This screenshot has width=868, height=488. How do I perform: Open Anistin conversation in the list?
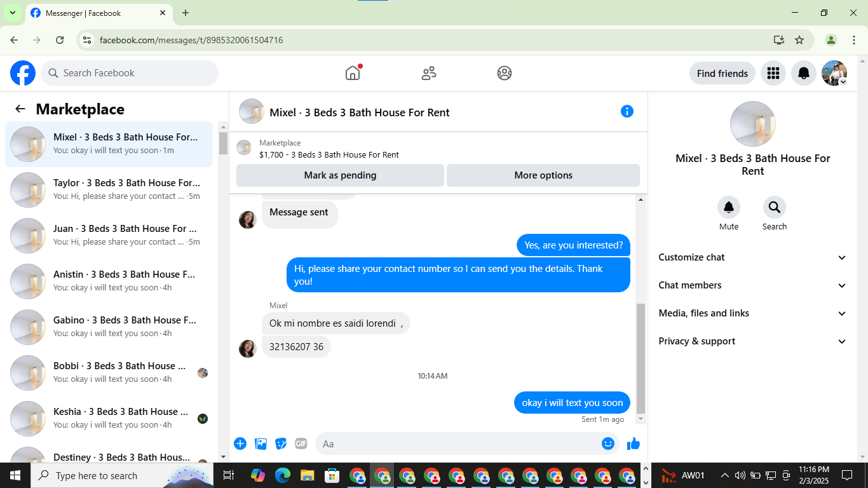click(109, 281)
